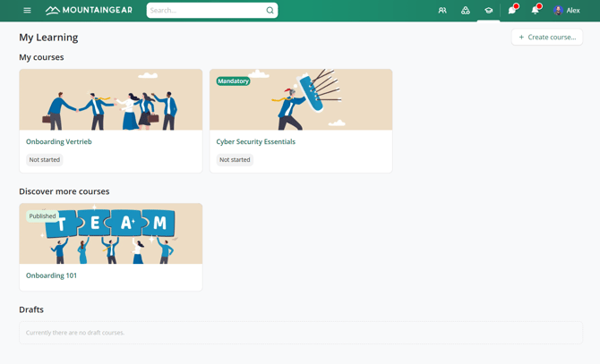Open the people directory icon
Image resolution: width=600 pixels, height=364 pixels.
coord(442,11)
